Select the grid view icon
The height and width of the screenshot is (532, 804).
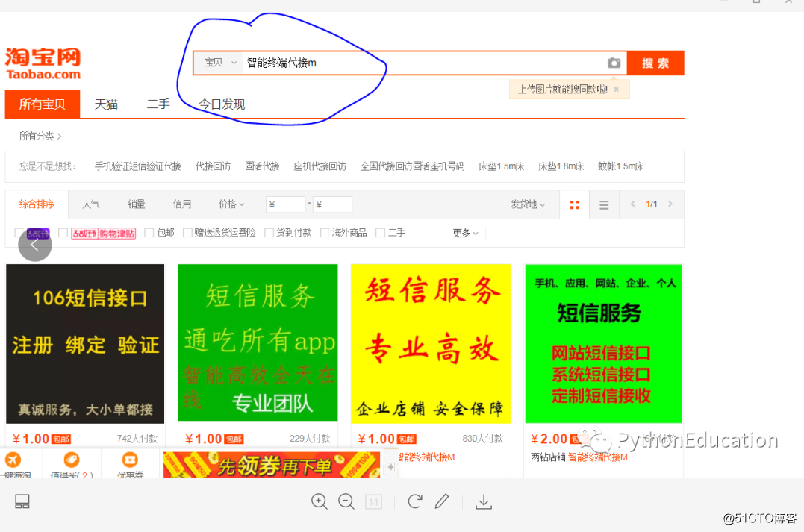pos(573,204)
